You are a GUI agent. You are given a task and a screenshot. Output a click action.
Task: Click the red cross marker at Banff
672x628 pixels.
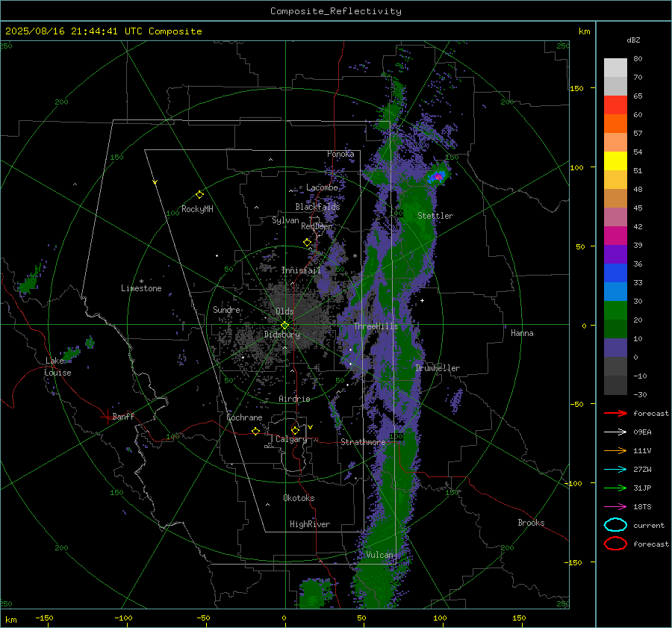point(107,417)
